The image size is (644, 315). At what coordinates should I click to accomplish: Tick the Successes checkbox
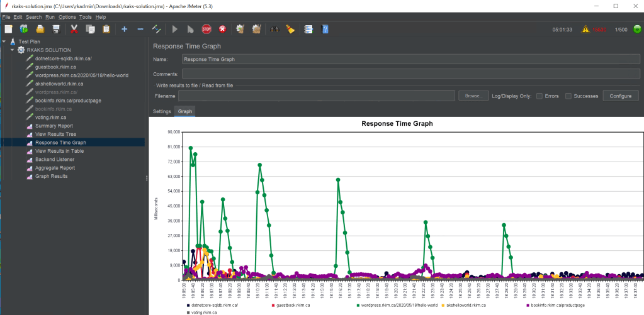[x=568, y=96]
